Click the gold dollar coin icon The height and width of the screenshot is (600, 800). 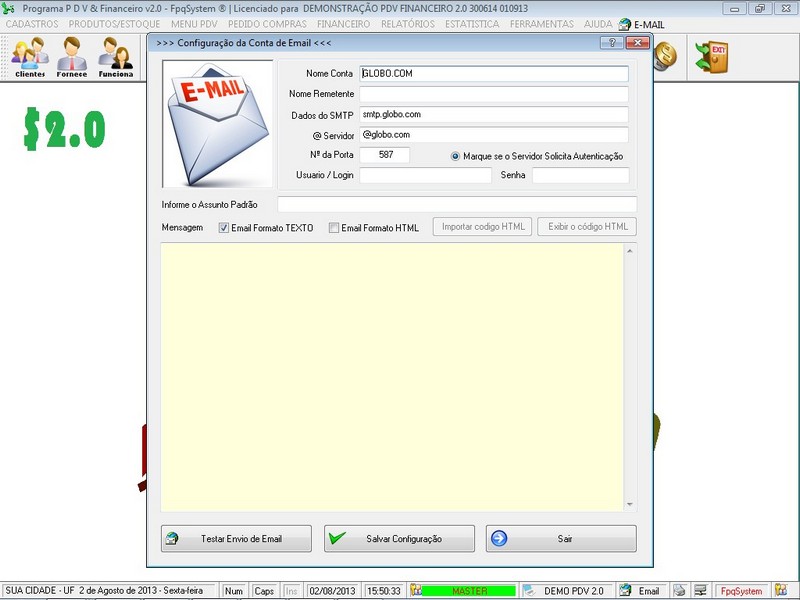[665, 56]
